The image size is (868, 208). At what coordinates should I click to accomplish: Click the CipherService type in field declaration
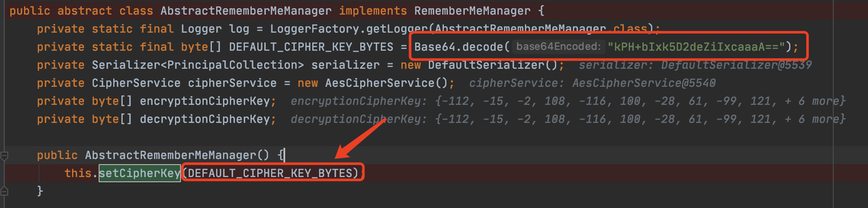[136, 83]
